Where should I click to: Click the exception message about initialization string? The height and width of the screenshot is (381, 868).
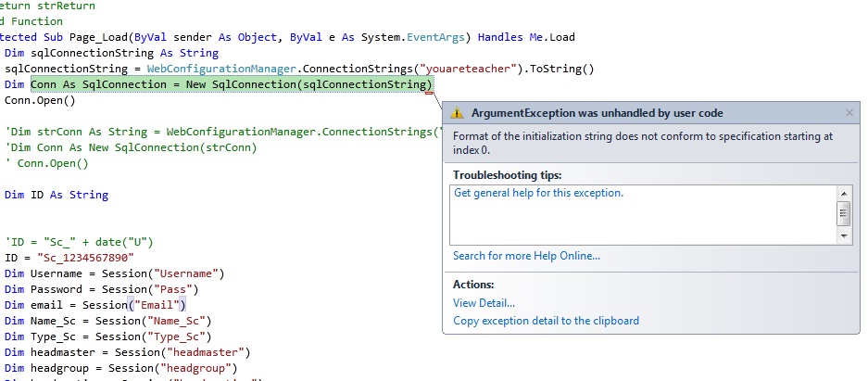pos(643,143)
